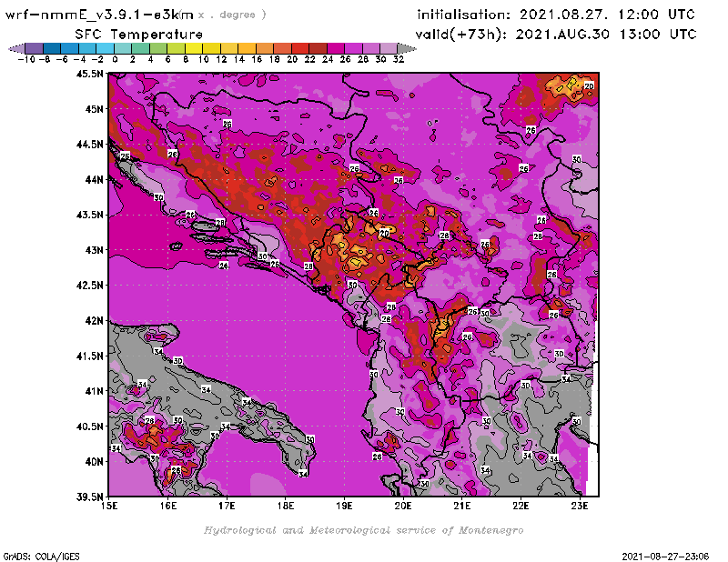
Task: Click the 42.5N latitude axis label
Action: coord(89,286)
